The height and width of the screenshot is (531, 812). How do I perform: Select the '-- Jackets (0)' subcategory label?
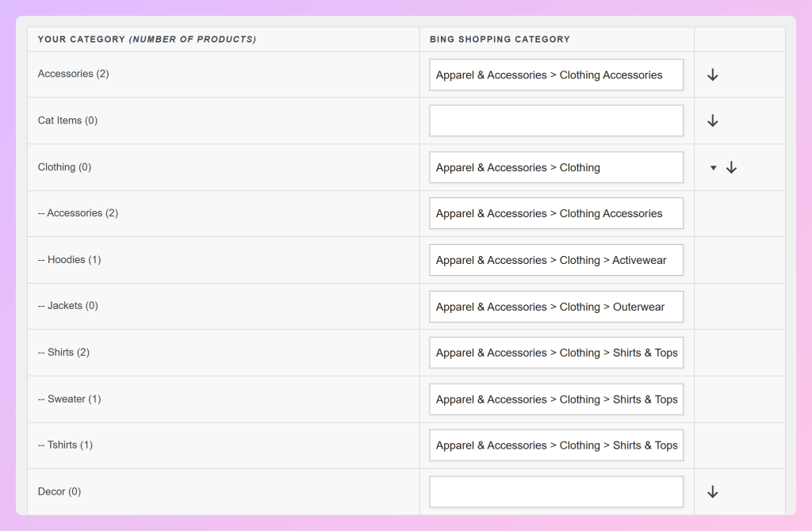point(68,305)
